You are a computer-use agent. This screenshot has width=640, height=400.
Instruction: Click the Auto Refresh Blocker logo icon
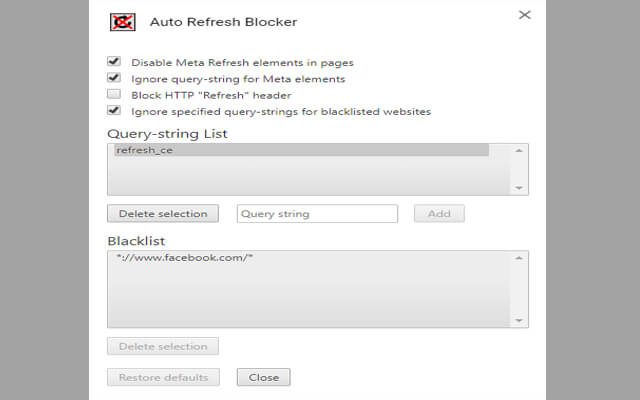122,21
